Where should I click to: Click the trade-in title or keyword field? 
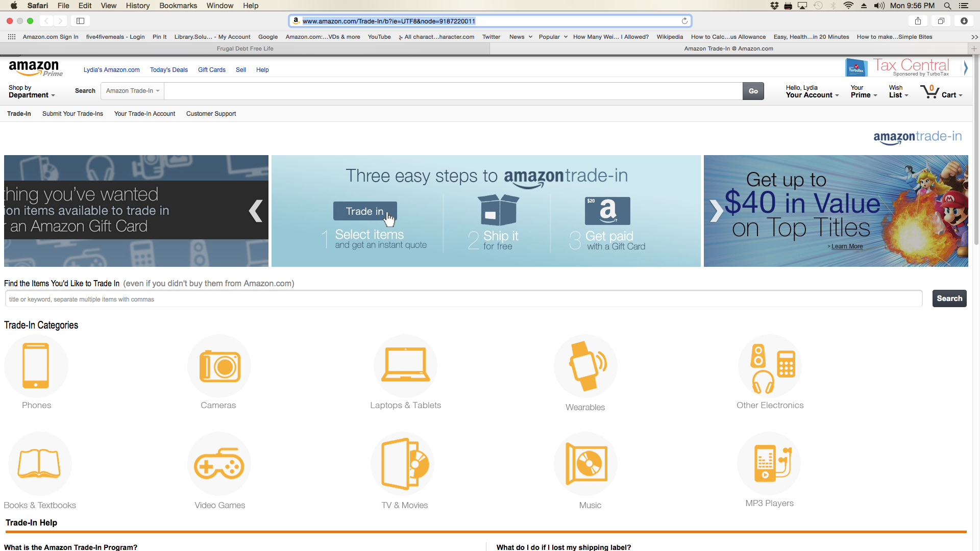tap(463, 299)
